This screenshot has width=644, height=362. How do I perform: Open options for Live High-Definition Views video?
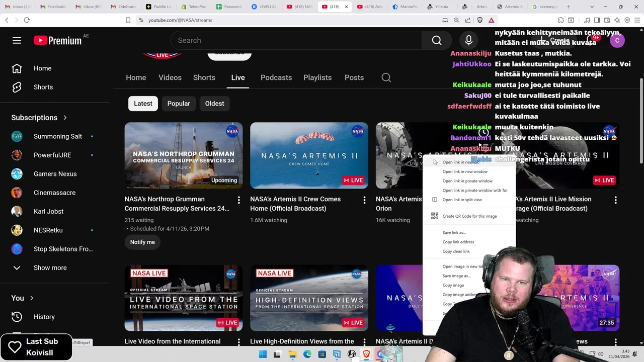(364, 342)
